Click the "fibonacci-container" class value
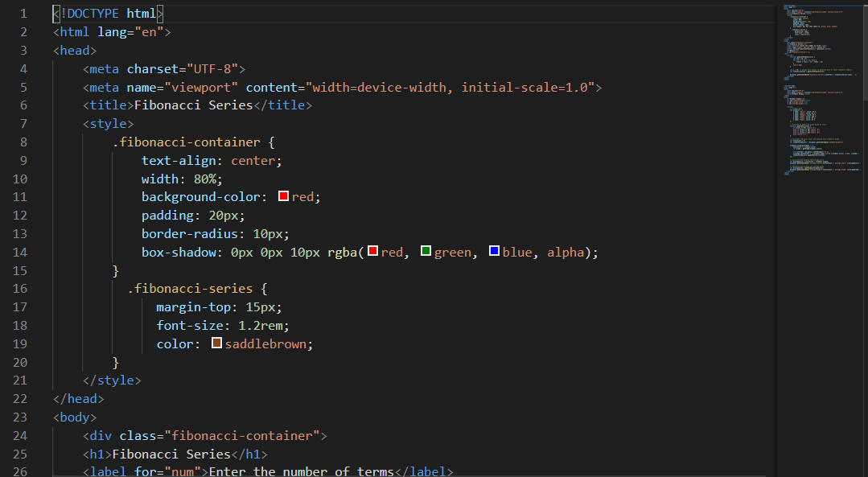Screen dimensions: 868x477 [x=241, y=436]
